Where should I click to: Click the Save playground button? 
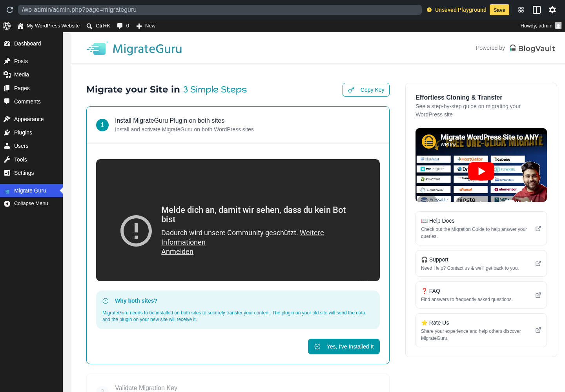(x=499, y=10)
